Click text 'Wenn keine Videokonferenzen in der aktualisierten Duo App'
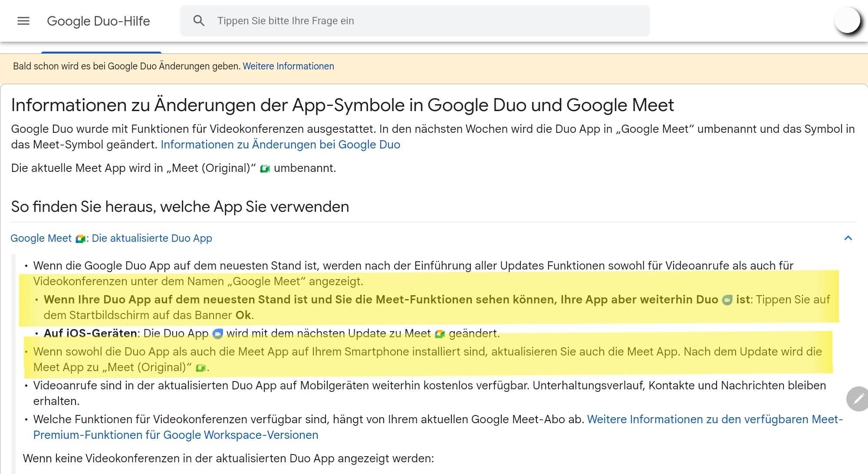Image resolution: width=868 pixels, height=474 pixels. 179,458
